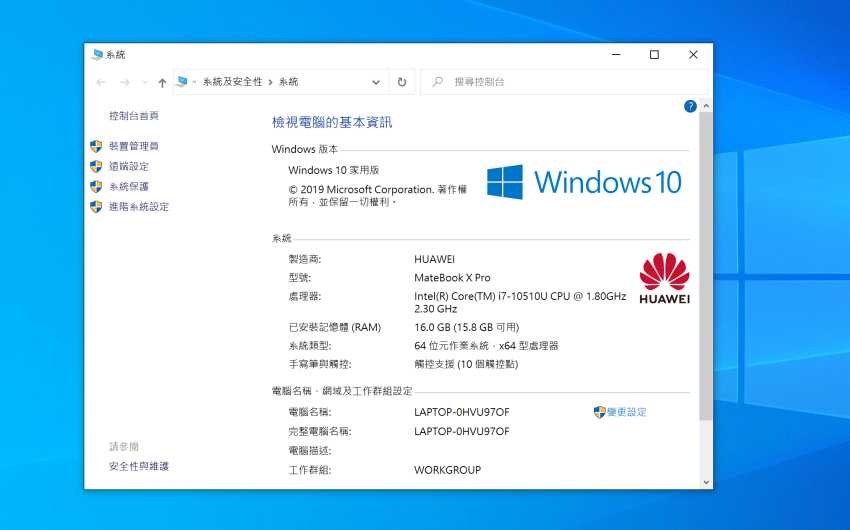The height and width of the screenshot is (530, 850).
Task: Click the shield icon next to 變更設定
Action: 600,412
